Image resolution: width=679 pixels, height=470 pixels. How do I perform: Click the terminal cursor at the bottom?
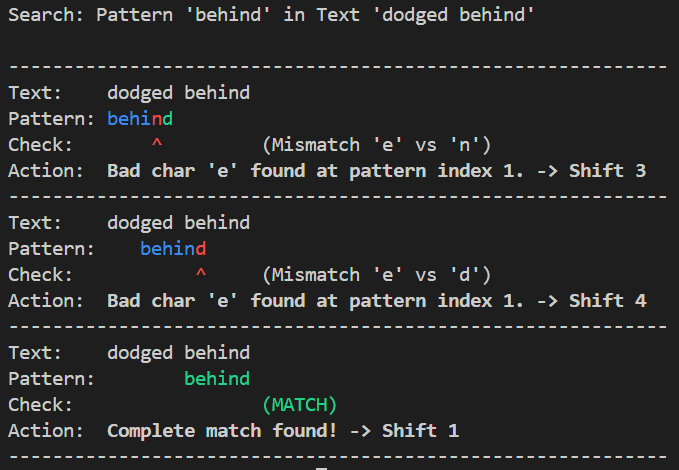click(321, 466)
